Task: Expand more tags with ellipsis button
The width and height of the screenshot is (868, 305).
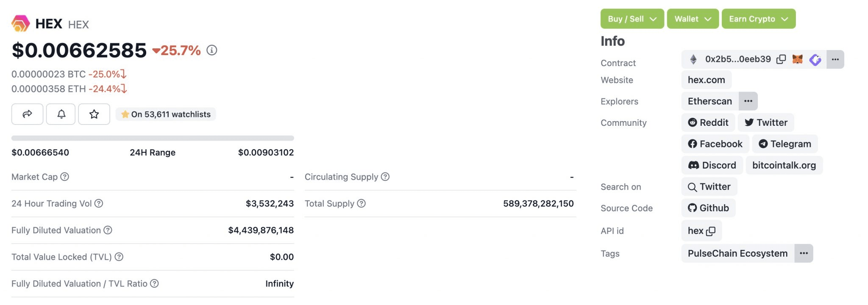Action: [x=804, y=253]
